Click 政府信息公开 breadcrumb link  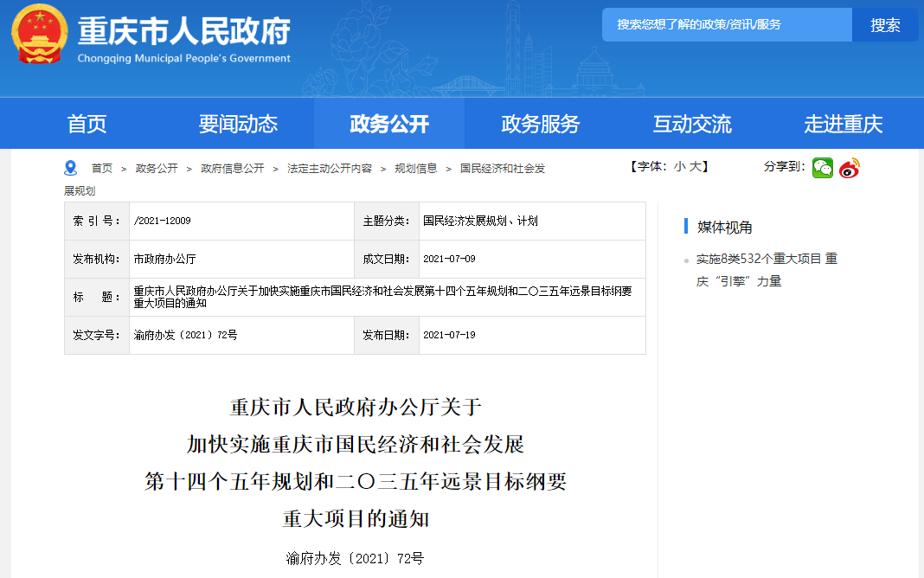pos(233,169)
